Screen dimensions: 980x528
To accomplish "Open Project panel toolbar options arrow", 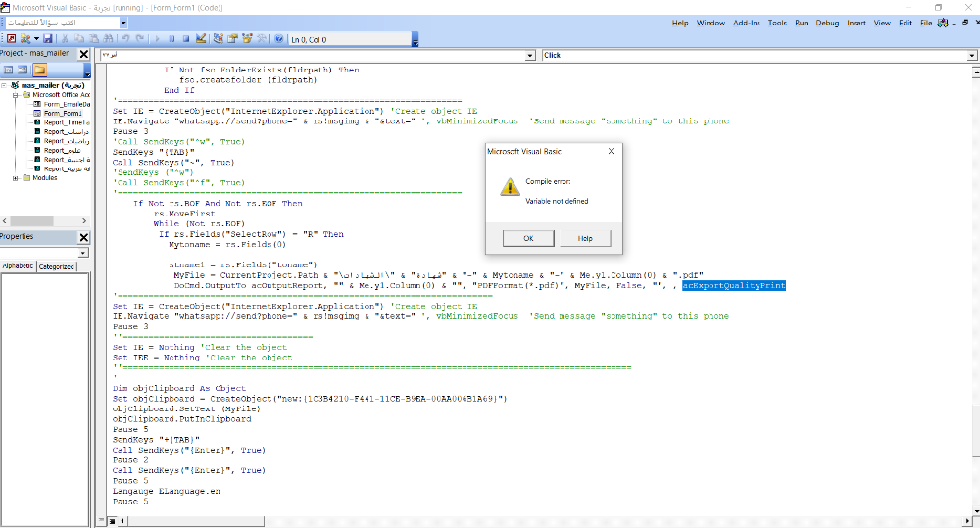I will pyautogui.click(x=87, y=72).
